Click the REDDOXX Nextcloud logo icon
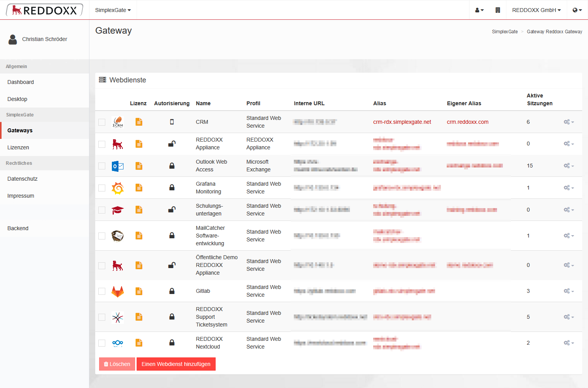The height and width of the screenshot is (388, 588). [x=118, y=343]
